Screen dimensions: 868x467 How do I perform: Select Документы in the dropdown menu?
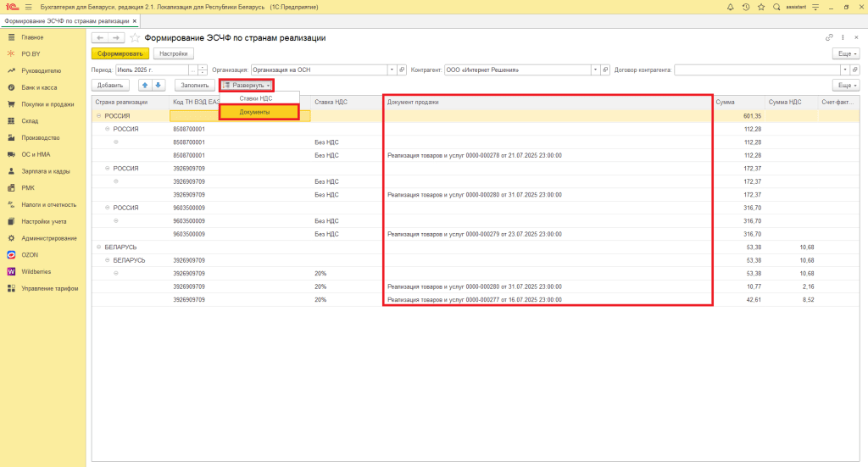coord(258,112)
